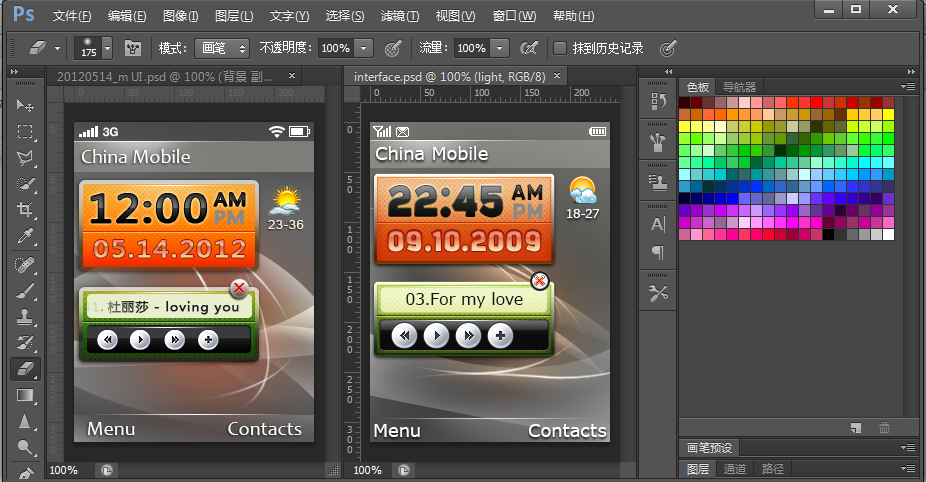
Task: Select the Crop tool
Action: (25, 210)
